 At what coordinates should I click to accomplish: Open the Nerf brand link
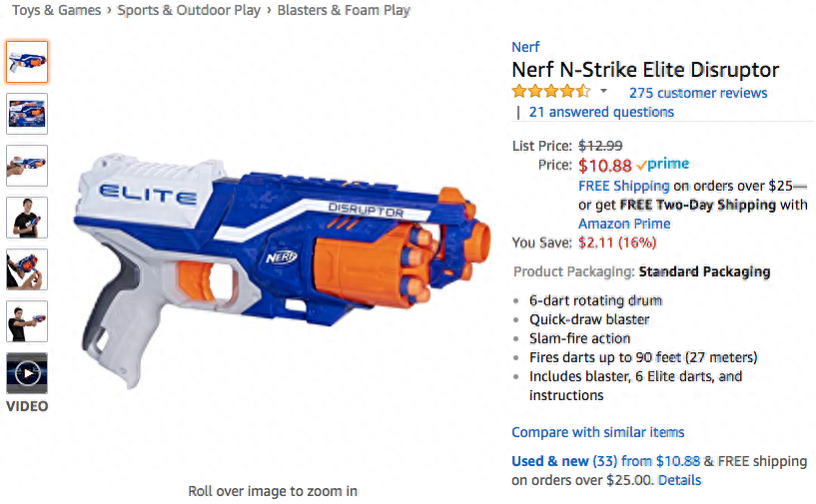[x=525, y=47]
